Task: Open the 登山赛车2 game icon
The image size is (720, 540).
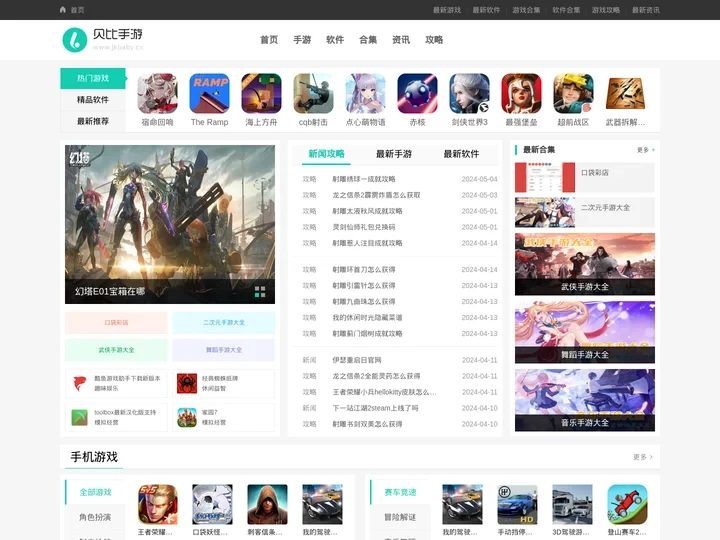Action: click(x=627, y=504)
